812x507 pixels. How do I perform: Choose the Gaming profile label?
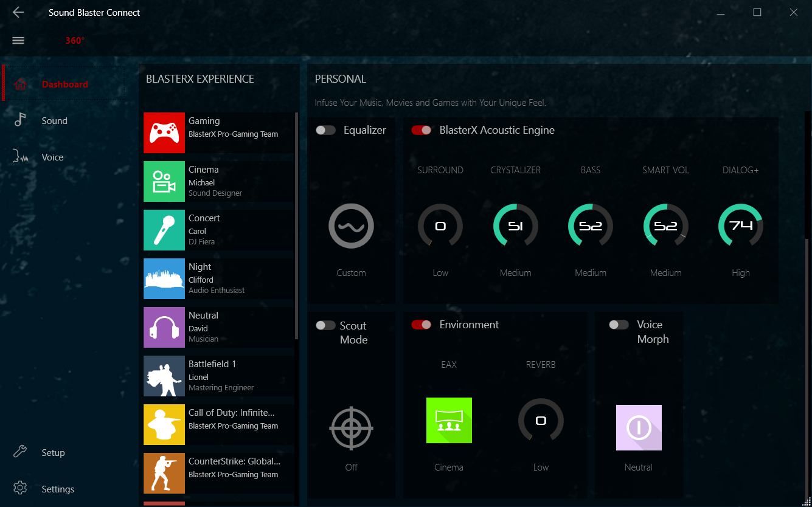(204, 121)
